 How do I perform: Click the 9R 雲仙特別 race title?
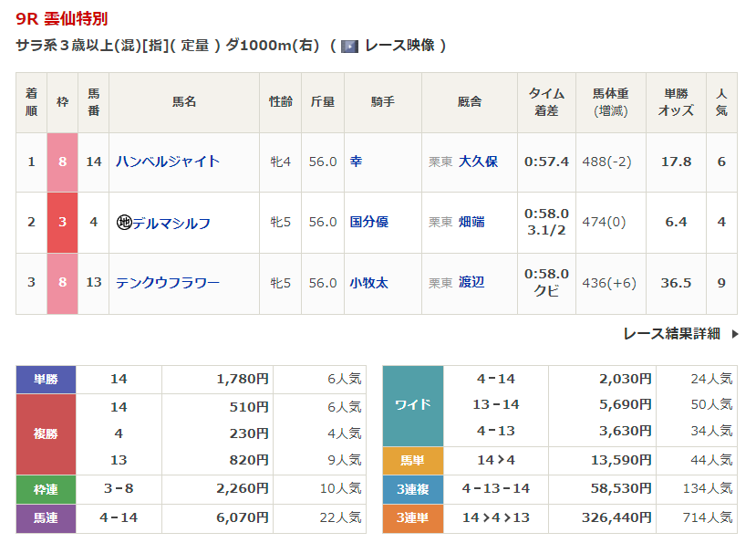point(60,18)
